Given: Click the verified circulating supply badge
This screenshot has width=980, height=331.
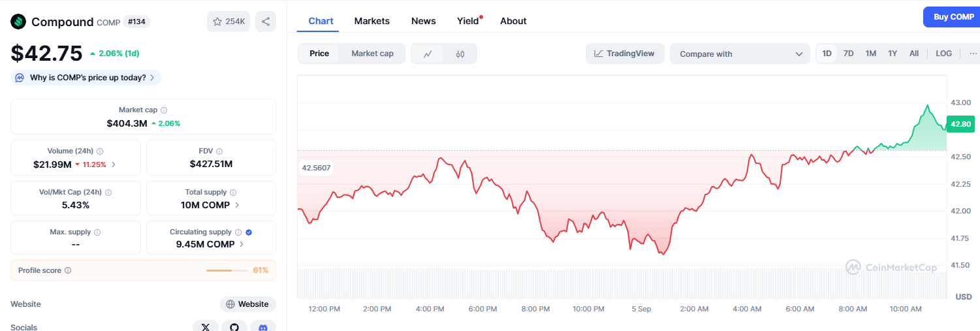Looking at the screenshot, I should coord(249,232).
